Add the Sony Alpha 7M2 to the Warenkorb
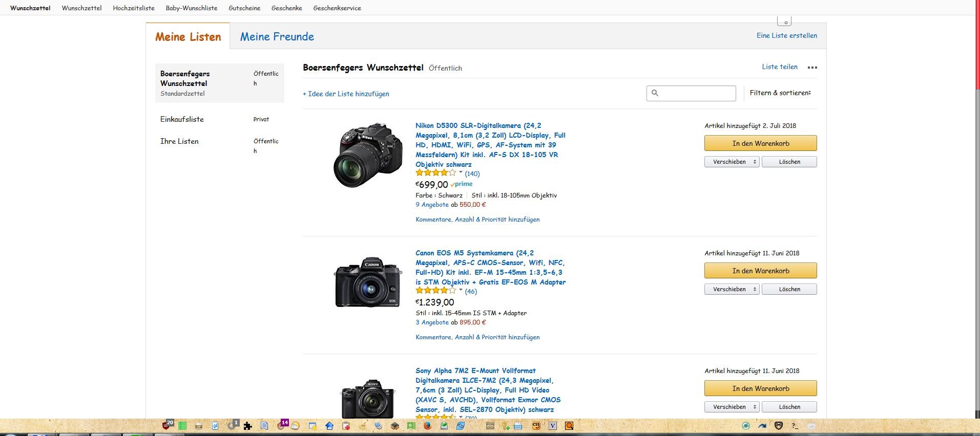 [x=761, y=388]
